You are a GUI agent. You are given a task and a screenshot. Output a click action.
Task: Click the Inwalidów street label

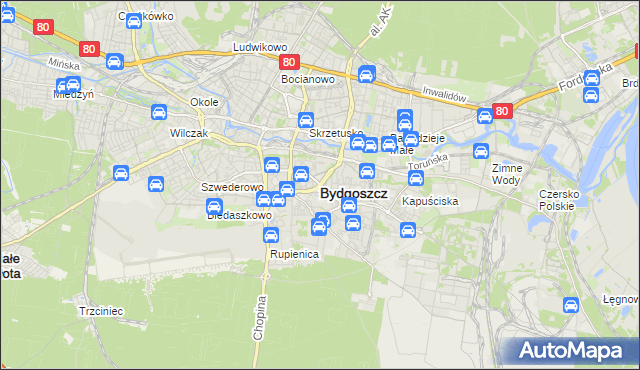pyautogui.click(x=444, y=94)
